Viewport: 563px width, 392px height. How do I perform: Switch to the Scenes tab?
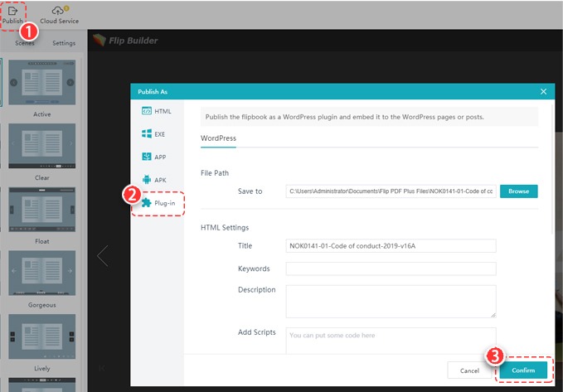point(25,43)
